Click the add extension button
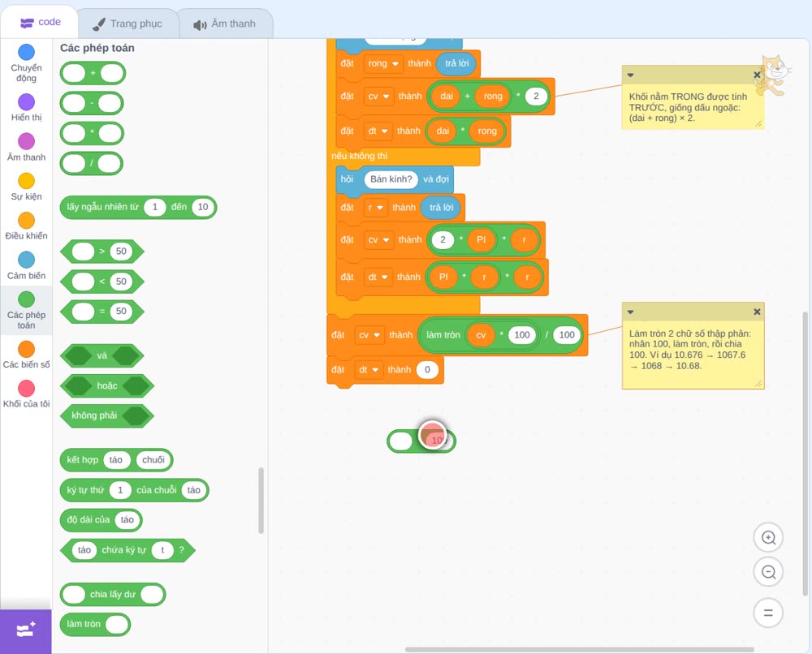 pyautogui.click(x=26, y=630)
